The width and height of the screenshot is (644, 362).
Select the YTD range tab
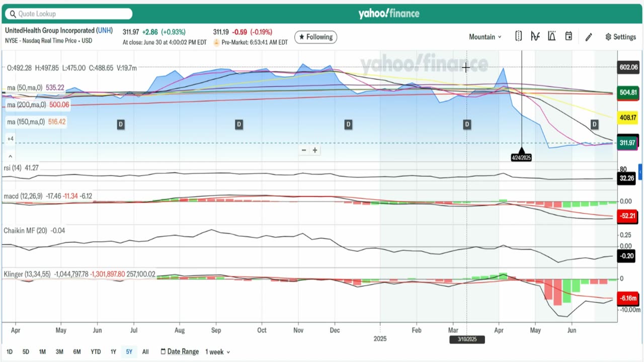[x=96, y=352]
